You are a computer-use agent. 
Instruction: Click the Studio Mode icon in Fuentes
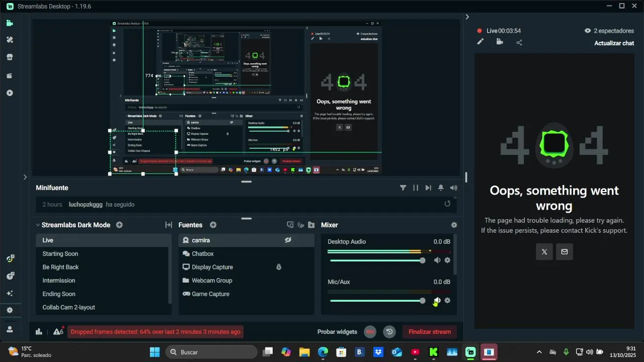[290, 225]
